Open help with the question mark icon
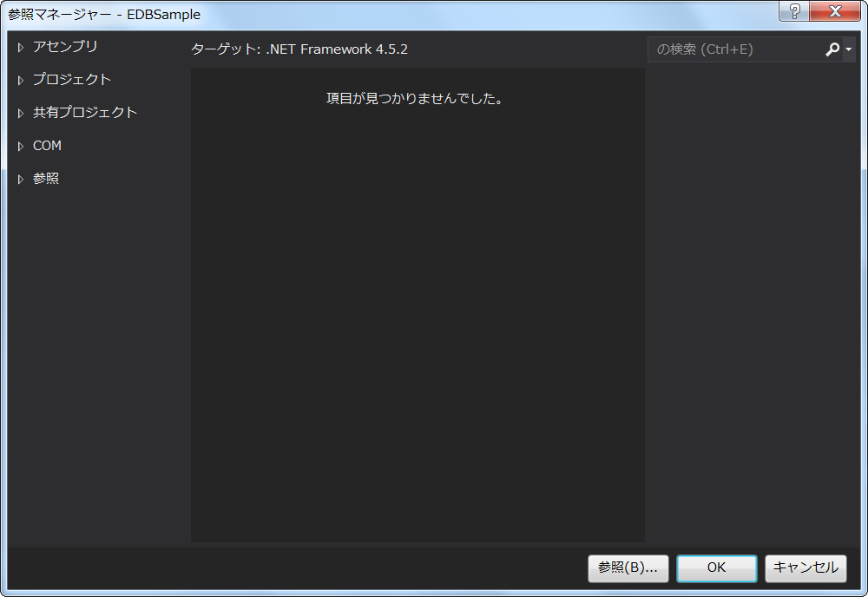The image size is (868, 597). click(x=793, y=11)
